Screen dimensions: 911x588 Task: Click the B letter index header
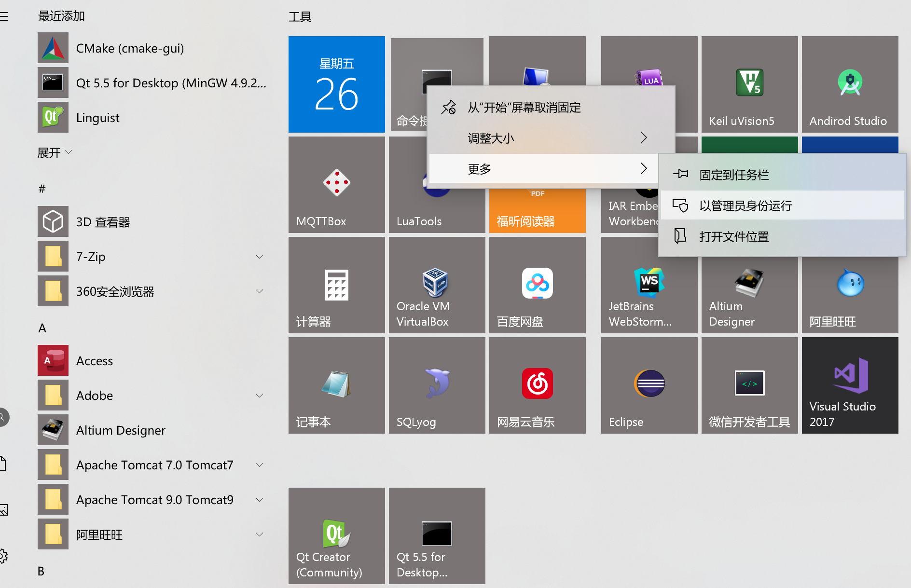click(41, 571)
